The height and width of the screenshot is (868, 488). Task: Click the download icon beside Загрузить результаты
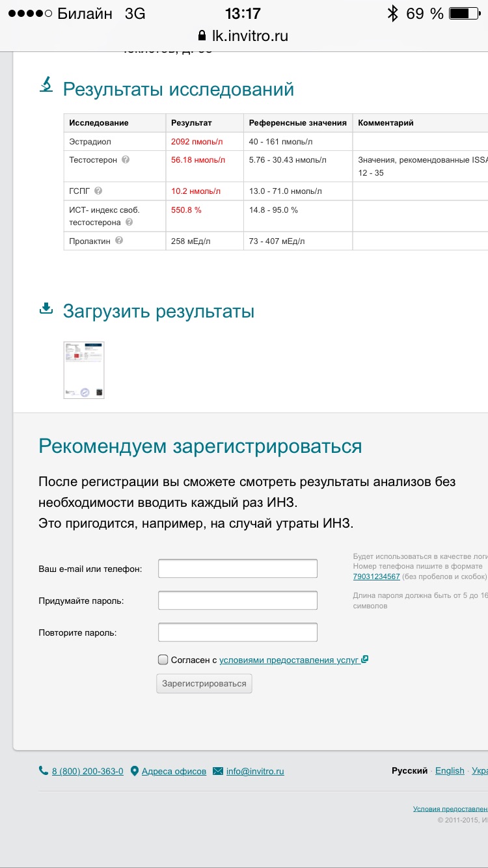pyautogui.click(x=46, y=308)
